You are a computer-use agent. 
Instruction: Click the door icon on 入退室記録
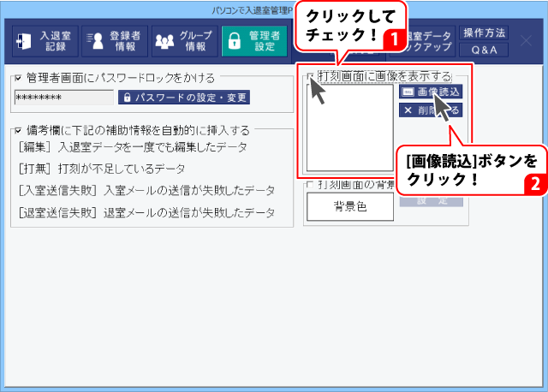coord(24,41)
